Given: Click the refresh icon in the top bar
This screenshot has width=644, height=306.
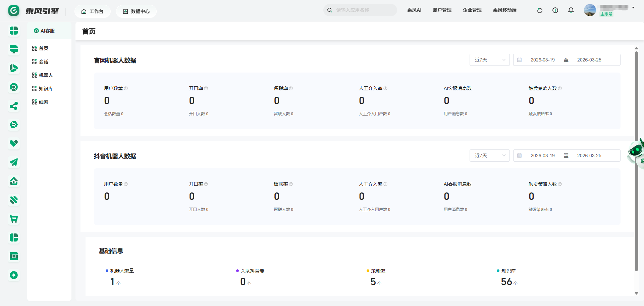Looking at the screenshot, I should click(540, 10).
